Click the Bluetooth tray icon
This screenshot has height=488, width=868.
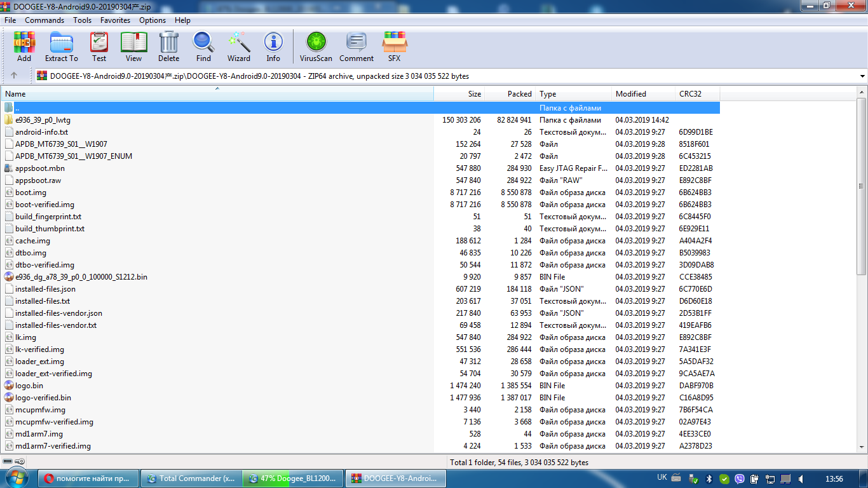(x=710, y=478)
